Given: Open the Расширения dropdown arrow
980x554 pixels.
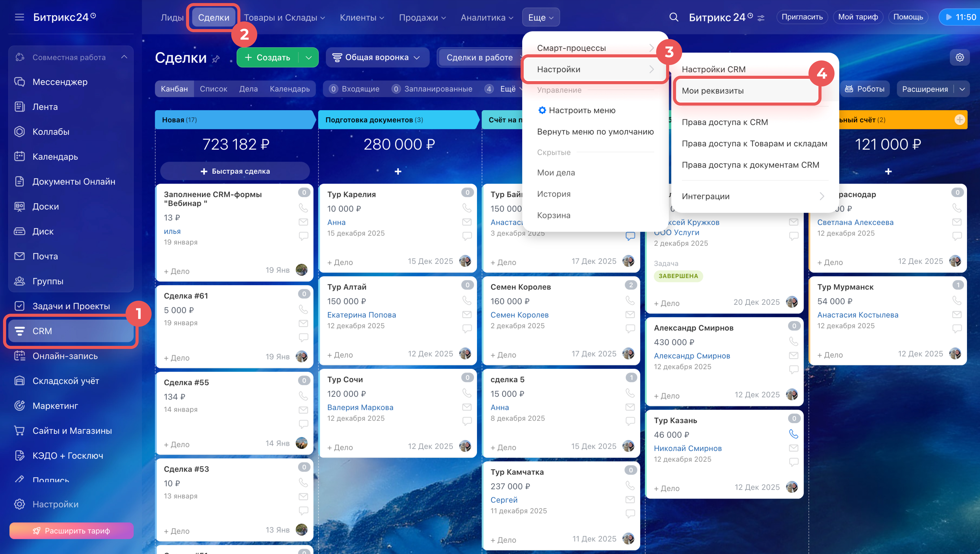Looking at the screenshot, I should [x=962, y=89].
